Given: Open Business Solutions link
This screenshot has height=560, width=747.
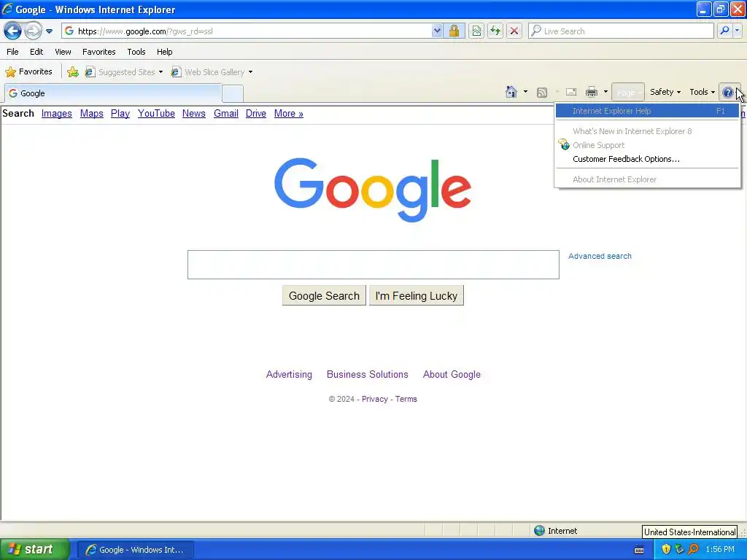Looking at the screenshot, I should 368,374.
